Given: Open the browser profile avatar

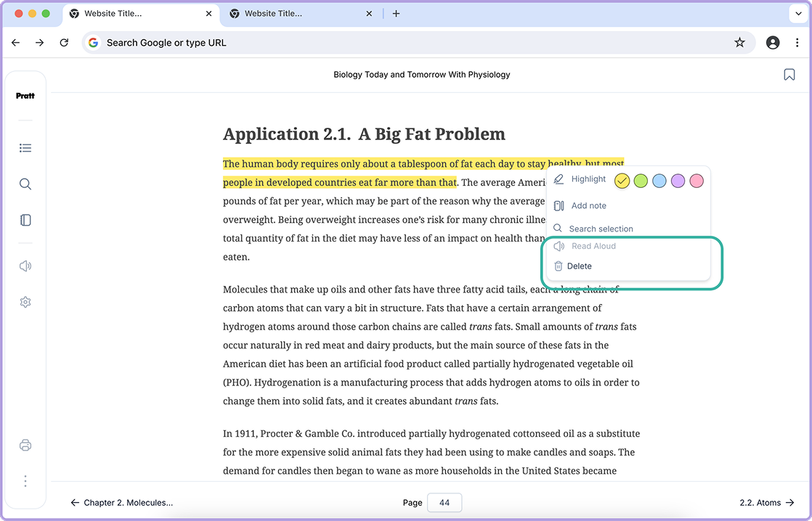Looking at the screenshot, I should [x=773, y=42].
